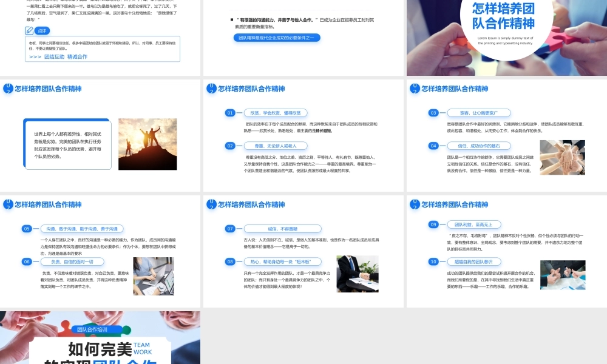Click the 'Lorem Ipsum is simply dummy text' caption
The image size is (607, 364).
pyautogui.click(x=505, y=41)
